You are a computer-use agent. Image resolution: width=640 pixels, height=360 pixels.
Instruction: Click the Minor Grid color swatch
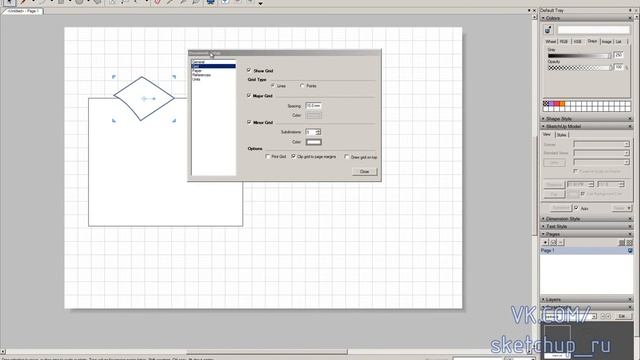313,142
